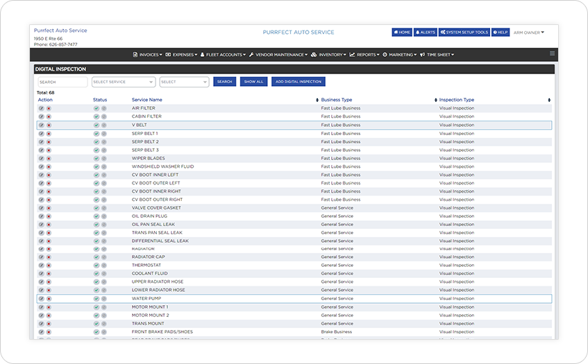Screen dimensions: 588x364
Task: Click the blue Search button
Action: tap(225, 82)
